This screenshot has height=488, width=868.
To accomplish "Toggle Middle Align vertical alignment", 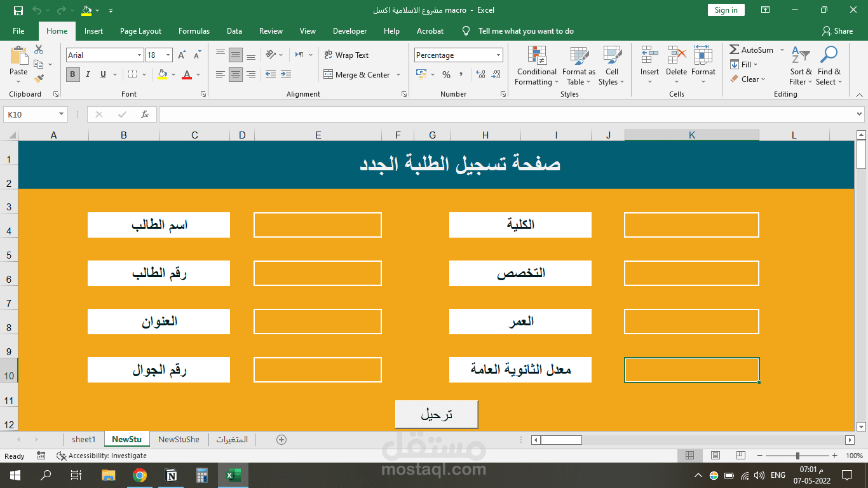I will pyautogui.click(x=236, y=55).
